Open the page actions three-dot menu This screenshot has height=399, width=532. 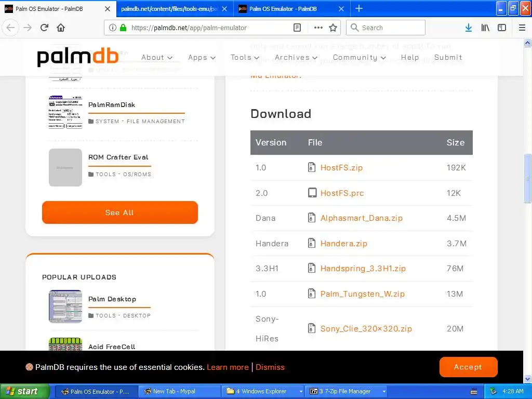tap(318, 28)
